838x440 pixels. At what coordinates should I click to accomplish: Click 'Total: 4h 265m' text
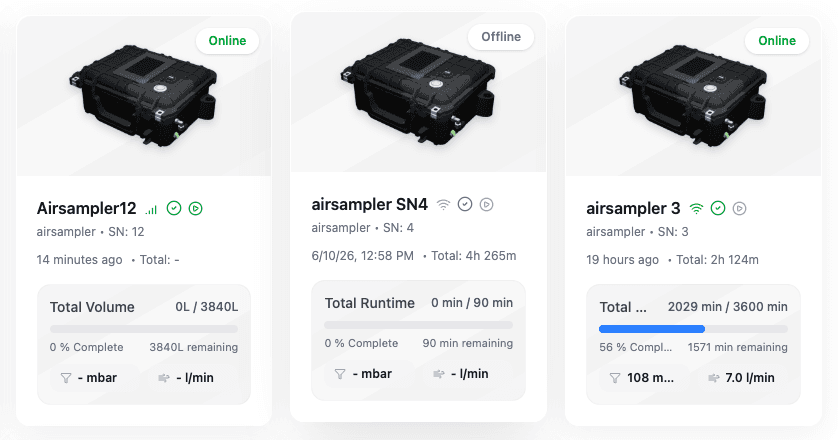coord(474,256)
